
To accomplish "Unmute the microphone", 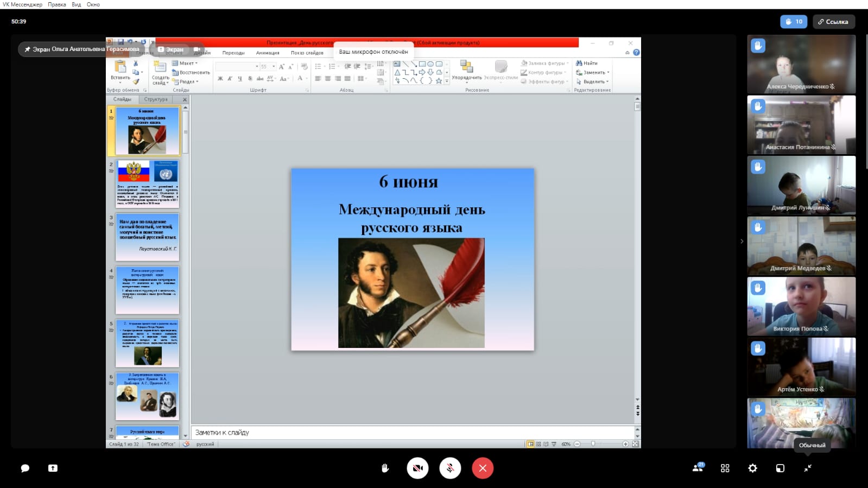I will click(450, 468).
